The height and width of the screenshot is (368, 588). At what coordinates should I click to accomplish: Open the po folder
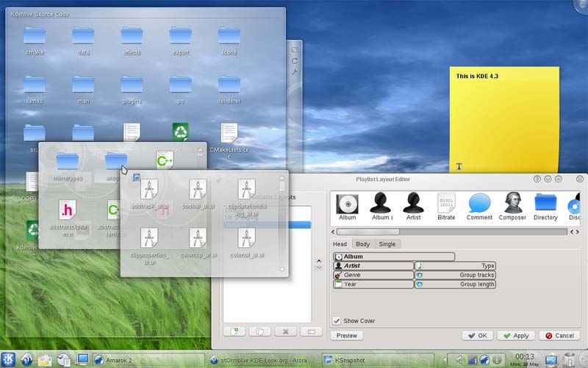click(180, 85)
